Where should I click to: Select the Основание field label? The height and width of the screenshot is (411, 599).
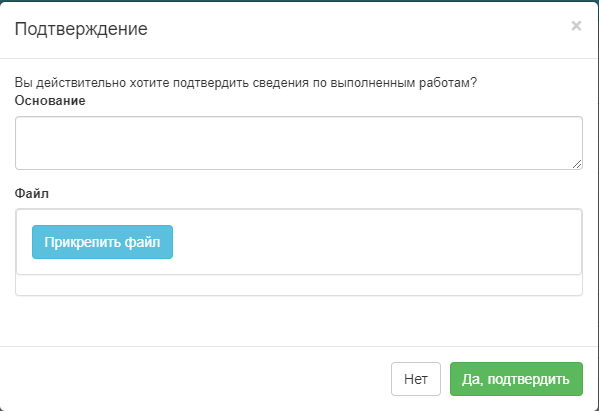click(50, 100)
